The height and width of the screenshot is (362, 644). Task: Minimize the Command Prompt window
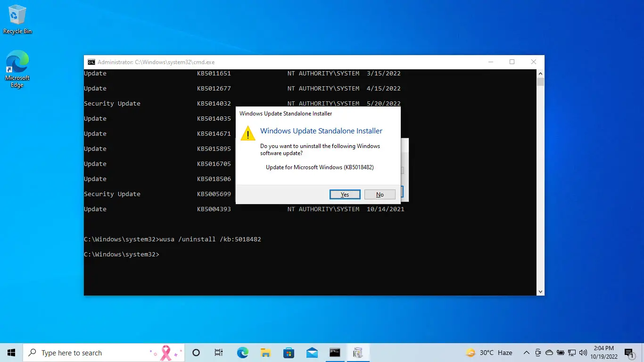coord(490,62)
